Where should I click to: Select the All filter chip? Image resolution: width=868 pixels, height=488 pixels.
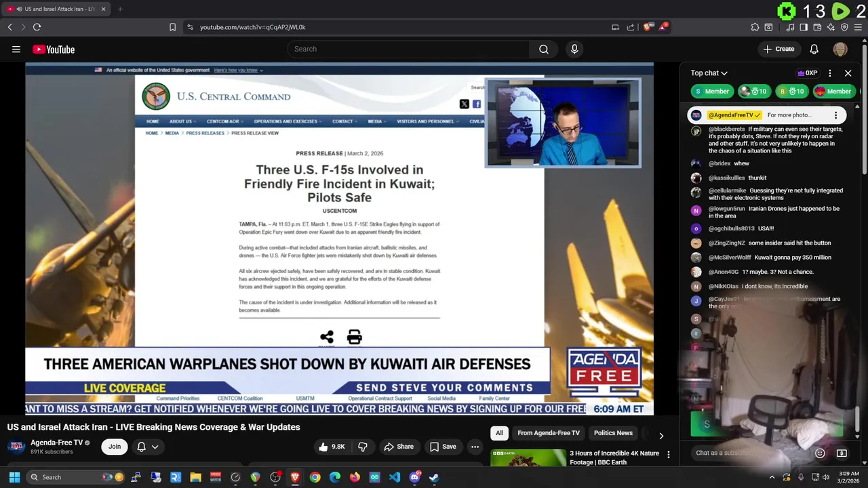tap(499, 433)
